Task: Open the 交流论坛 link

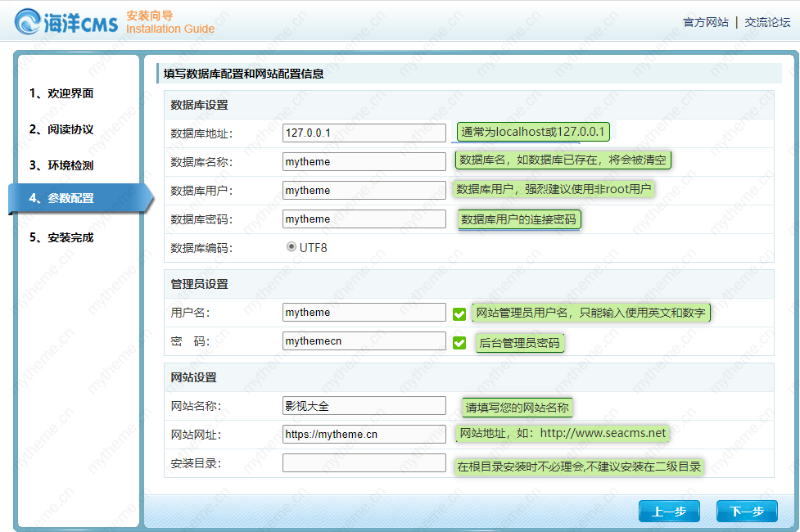Action: 766,22
